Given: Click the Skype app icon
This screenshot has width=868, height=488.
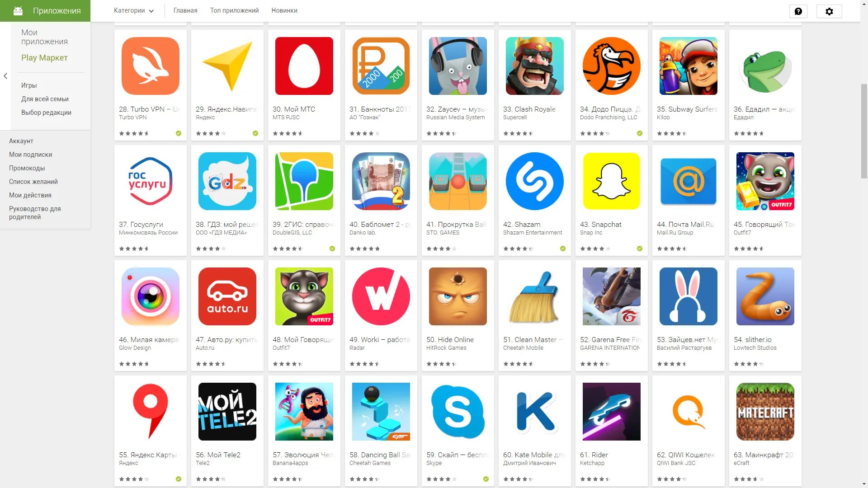Looking at the screenshot, I should [458, 412].
